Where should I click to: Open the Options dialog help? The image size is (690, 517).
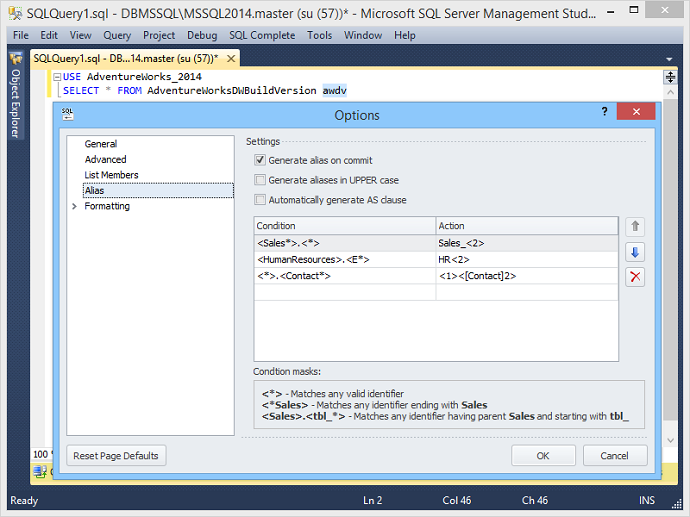coord(605,112)
